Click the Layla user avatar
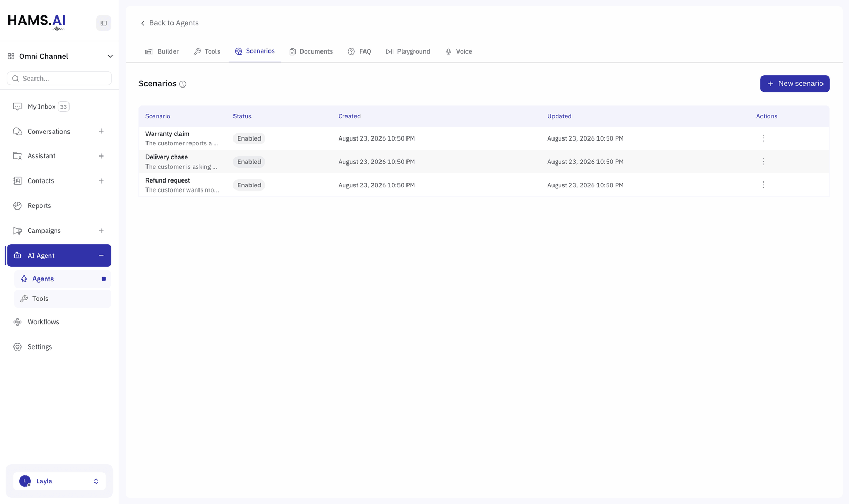This screenshot has height=504, width=849. click(25, 481)
